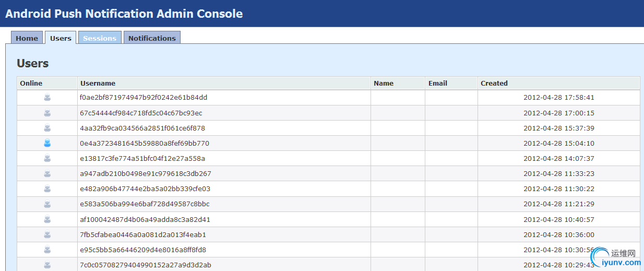
Task: Select username af100042487d4b06a49adda8c3a82d41
Action: coord(145,219)
